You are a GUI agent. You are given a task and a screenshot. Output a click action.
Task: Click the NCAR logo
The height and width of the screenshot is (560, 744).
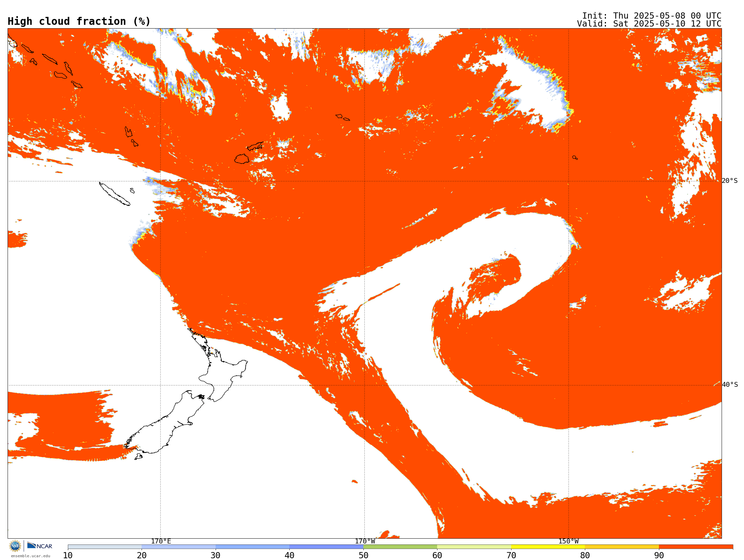click(x=40, y=546)
